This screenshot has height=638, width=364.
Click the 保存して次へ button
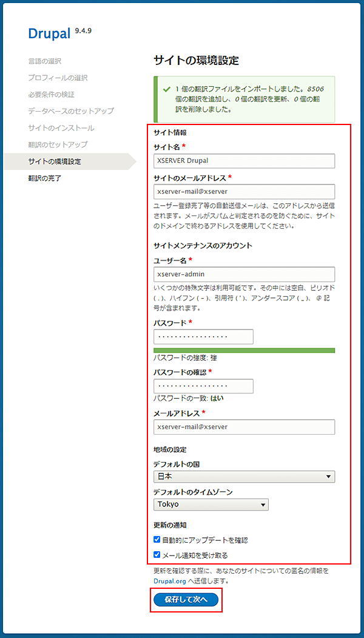tap(186, 600)
